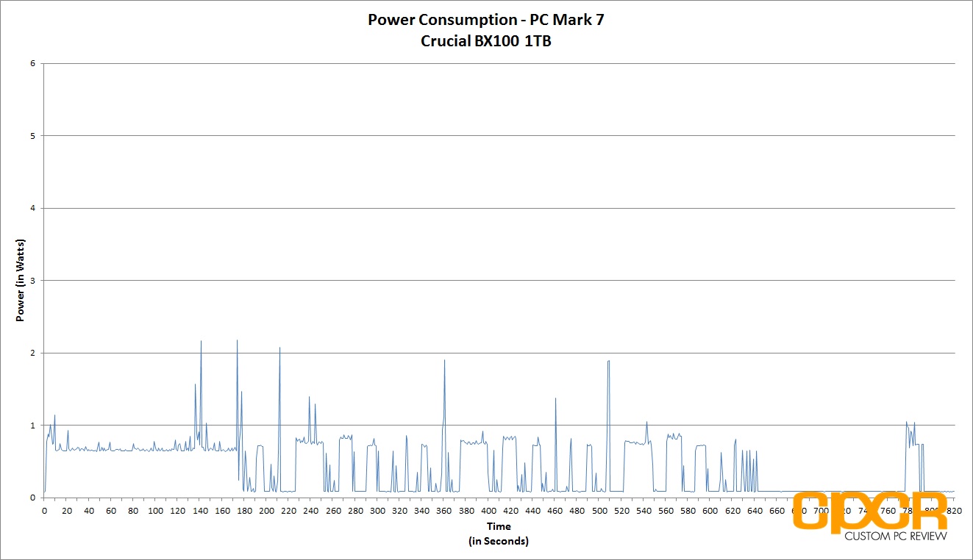The height and width of the screenshot is (560, 973).
Task: Click the time axis tick label 540
Action: coord(644,510)
